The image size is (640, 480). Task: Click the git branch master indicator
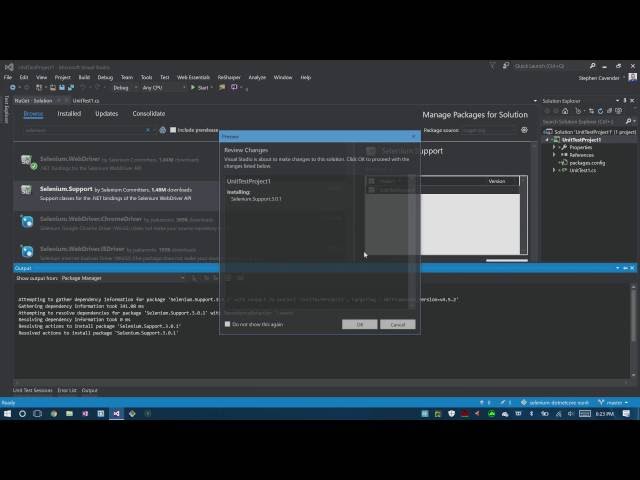tap(613, 402)
